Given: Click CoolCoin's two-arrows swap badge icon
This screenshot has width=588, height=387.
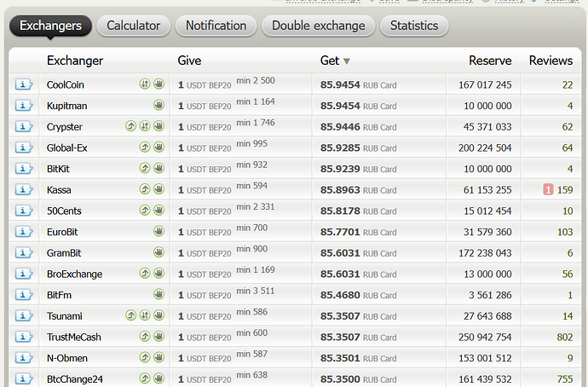Looking at the screenshot, I should (x=145, y=84).
